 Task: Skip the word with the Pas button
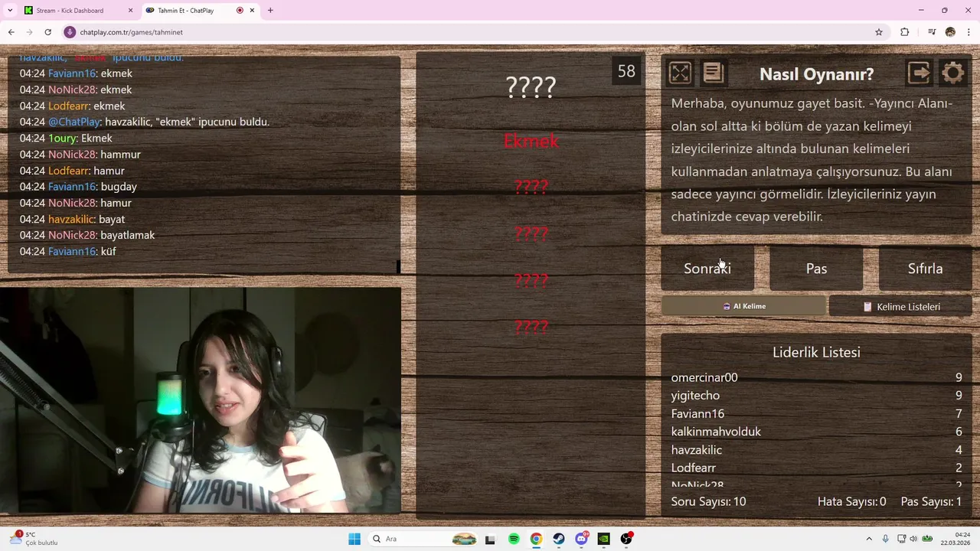click(x=816, y=269)
